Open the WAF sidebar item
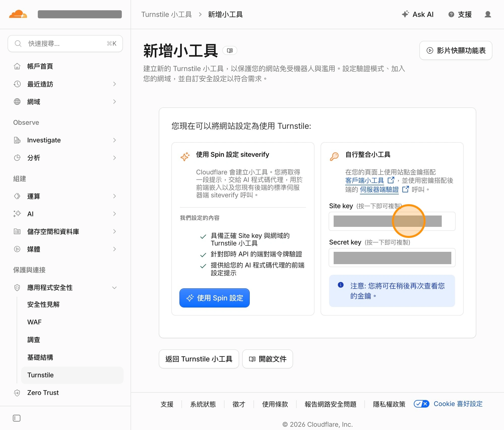This screenshot has width=504, height=430. point(35,322)
